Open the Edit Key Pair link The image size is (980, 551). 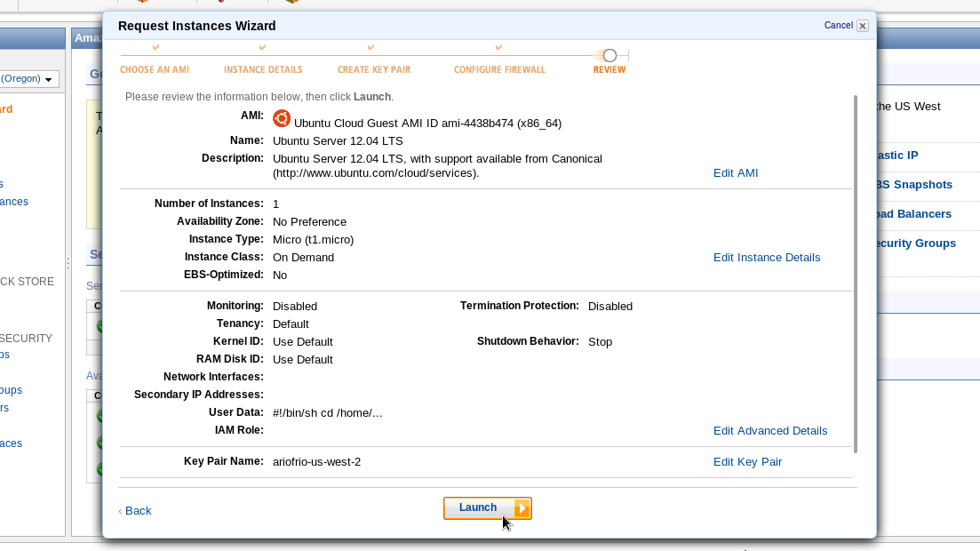(x=747, y=462)
